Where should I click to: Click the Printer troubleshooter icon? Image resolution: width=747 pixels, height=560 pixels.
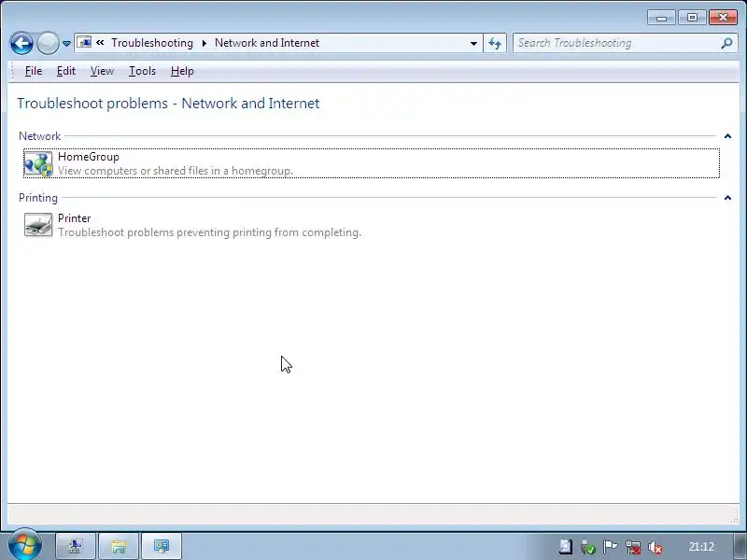point(38,225)
